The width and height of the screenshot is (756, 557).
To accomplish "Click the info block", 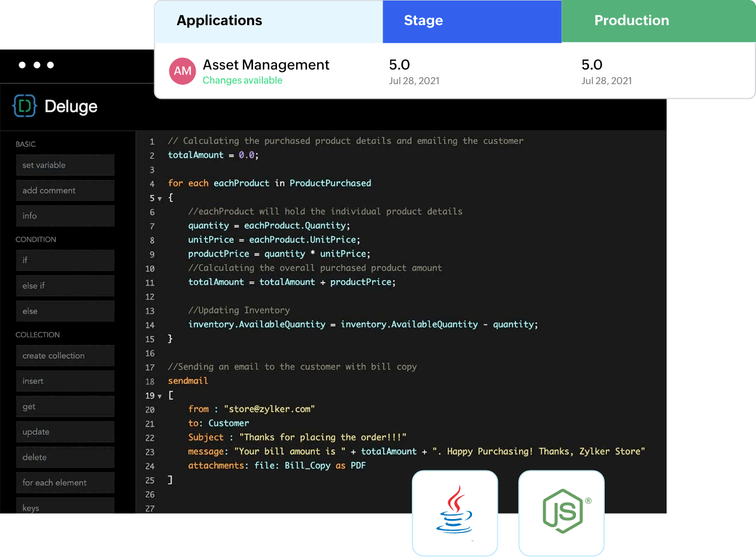I will (x=65, y=216).
